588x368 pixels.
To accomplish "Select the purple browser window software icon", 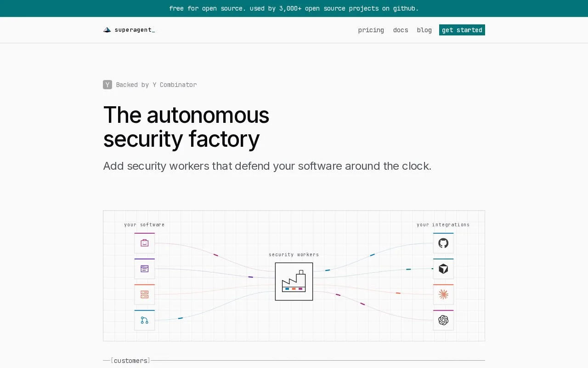I will [x=145, y=269].
